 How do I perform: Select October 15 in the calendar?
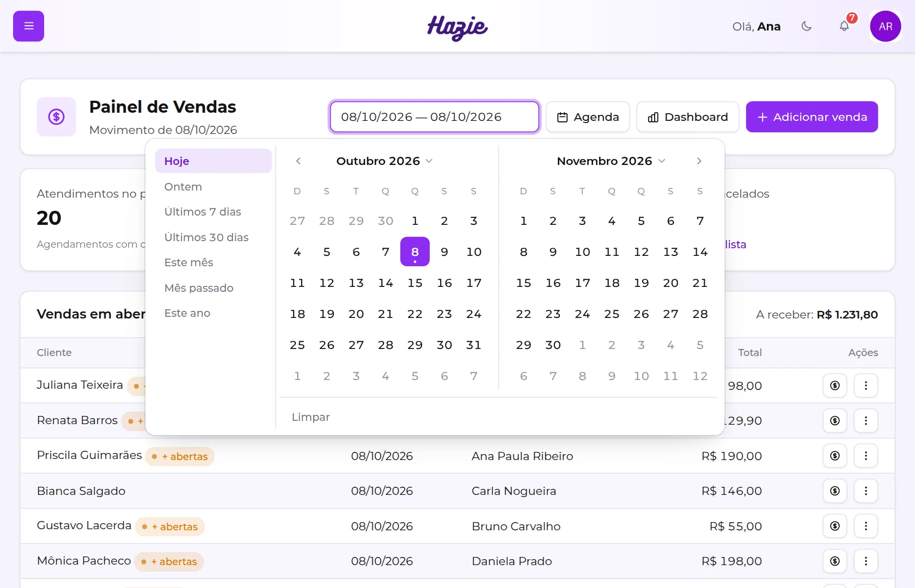tap(415, 283)
